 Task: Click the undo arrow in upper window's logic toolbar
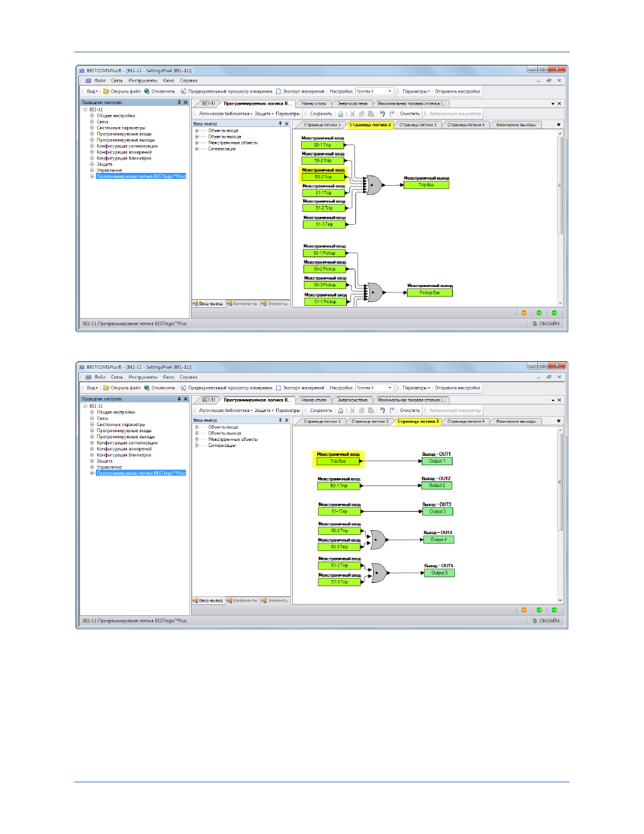point(382,114)
